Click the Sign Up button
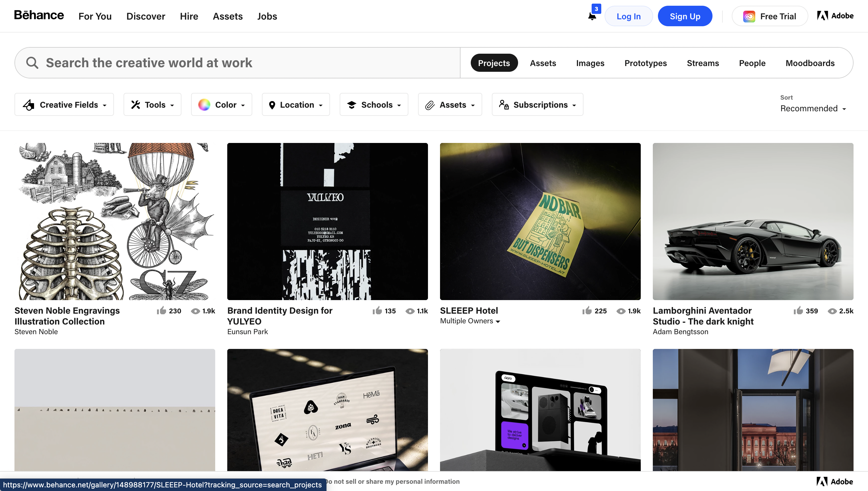Image resolution: width=868 pixels, height=491 pixels. (685, 16)
